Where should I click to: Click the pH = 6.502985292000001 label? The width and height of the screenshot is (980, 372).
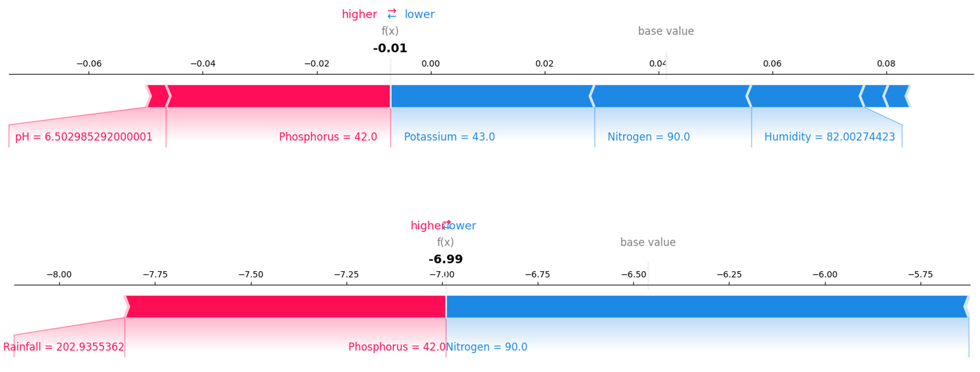pyautogui.click(x=84, y=137)
